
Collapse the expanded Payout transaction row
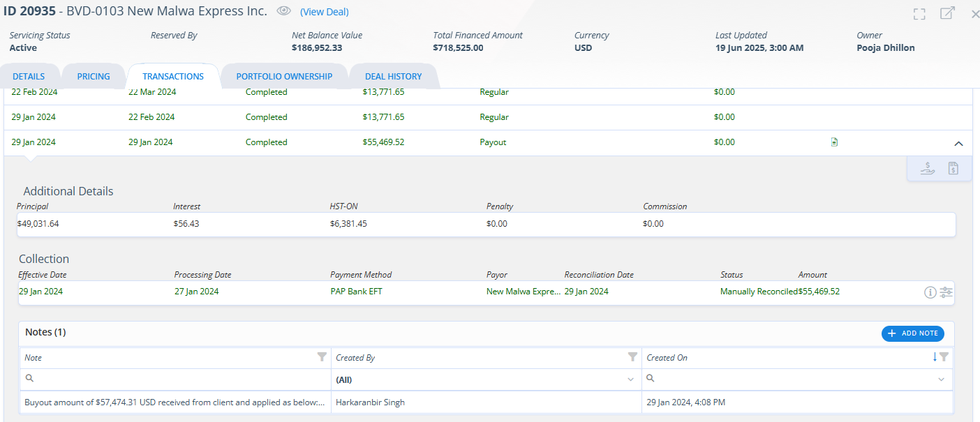pos(958,143)
